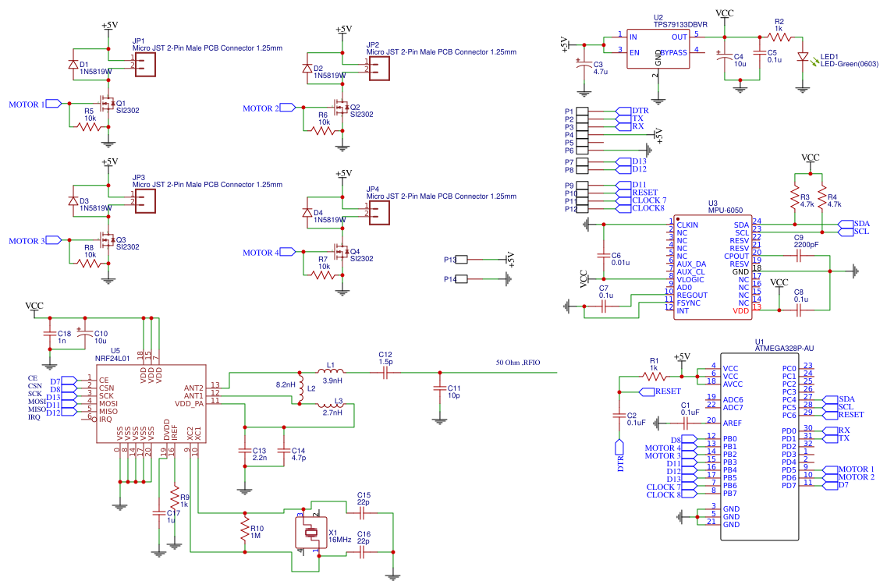Click the Q1 MOSFET symbol
Viewport: 887px width, 588px height.
pyautogui.click(x=107, y=104)
